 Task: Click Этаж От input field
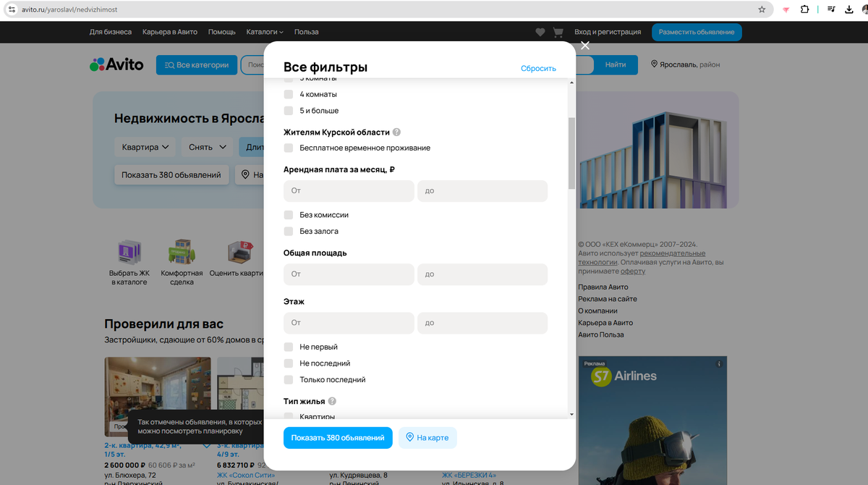349,323
